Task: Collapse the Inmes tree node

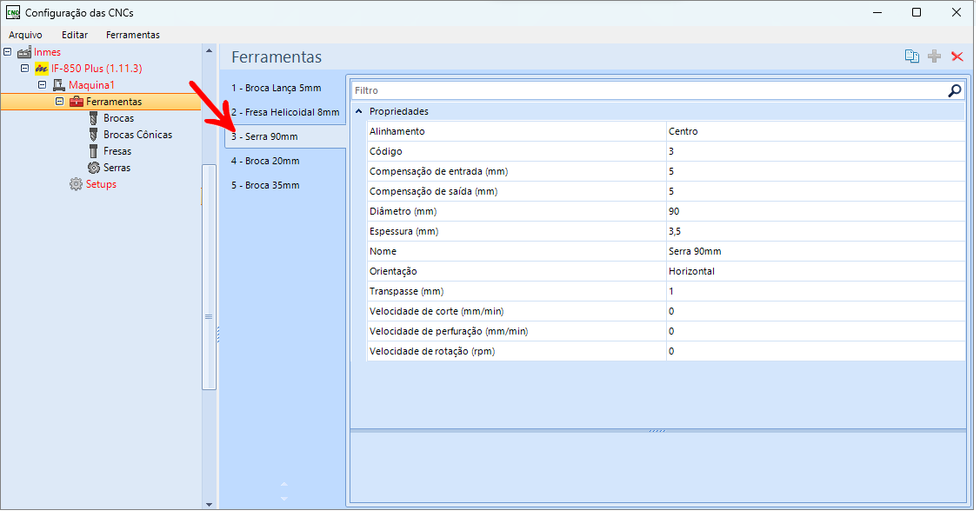Action: pos(8,52)
